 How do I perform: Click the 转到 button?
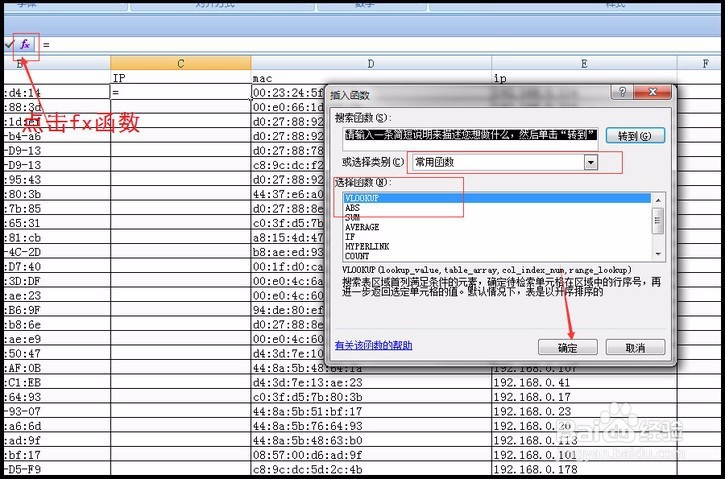[635, 136]
